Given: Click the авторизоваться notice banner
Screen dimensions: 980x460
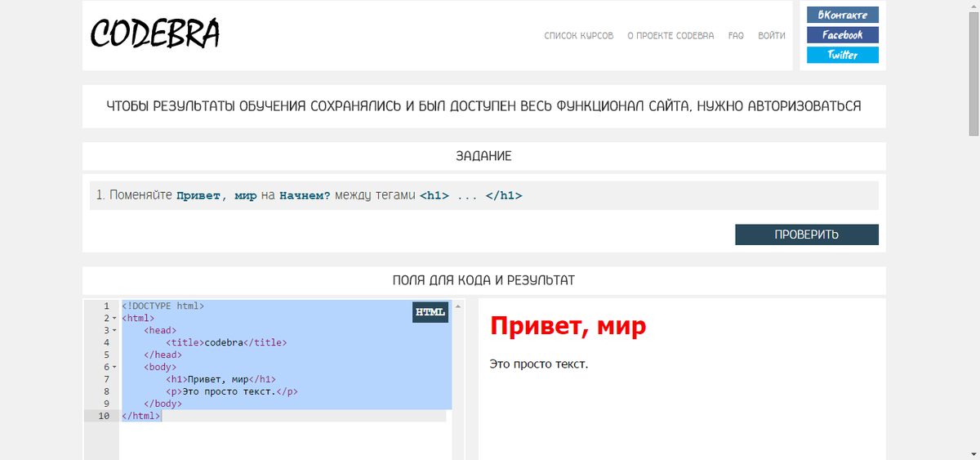Looking at the screenshot, I should 484,106.
